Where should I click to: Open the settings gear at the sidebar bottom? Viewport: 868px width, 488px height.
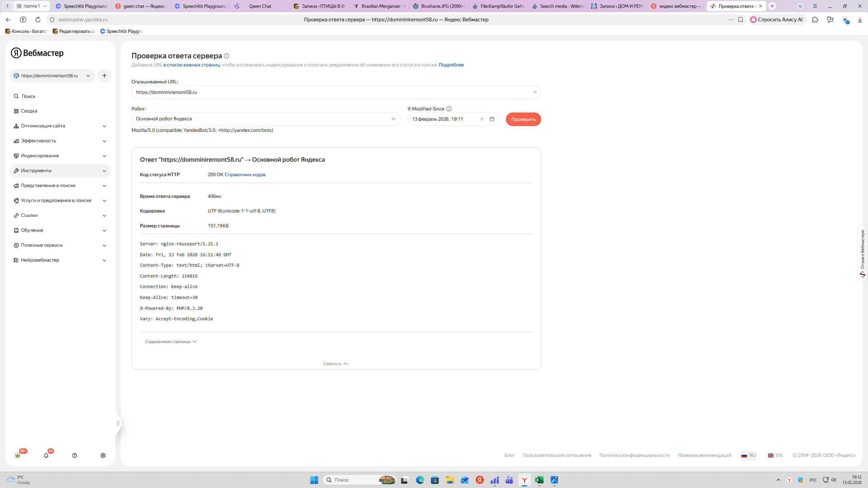(103, 455)
